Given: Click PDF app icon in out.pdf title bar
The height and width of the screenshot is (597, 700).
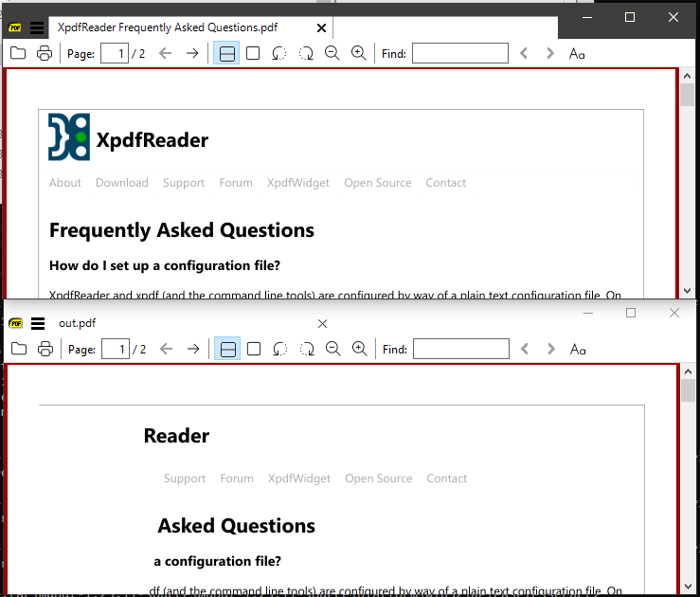Looking at the screenshot, I should pyautogui.click(x=15, y=323).
